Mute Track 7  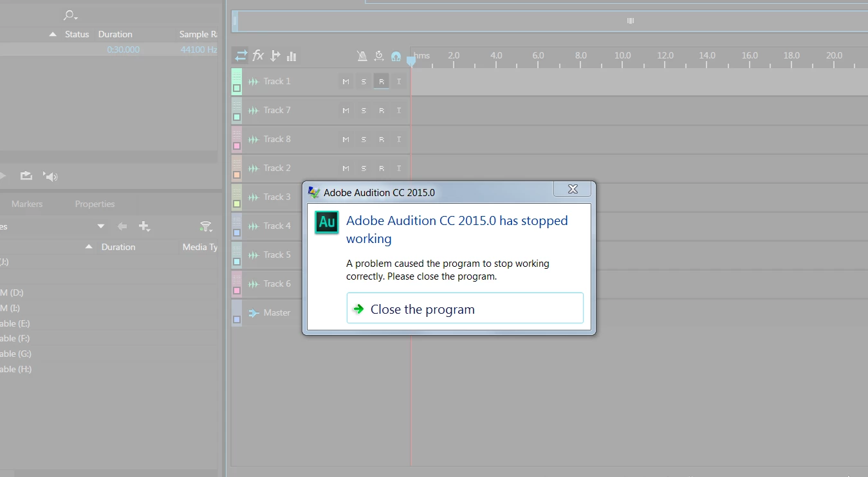(x=346, y=111)
